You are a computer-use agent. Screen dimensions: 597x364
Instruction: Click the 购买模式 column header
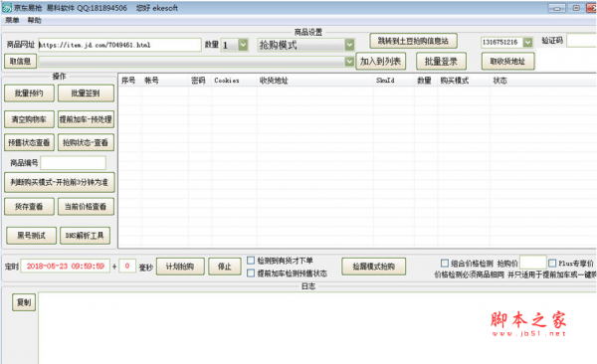[x=464, y=81]
